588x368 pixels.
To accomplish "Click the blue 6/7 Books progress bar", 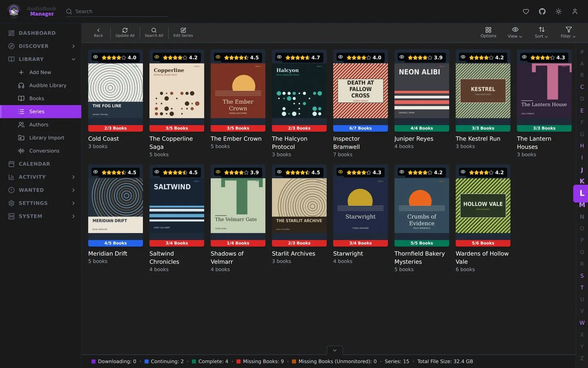I will click(x=361, y=128).
